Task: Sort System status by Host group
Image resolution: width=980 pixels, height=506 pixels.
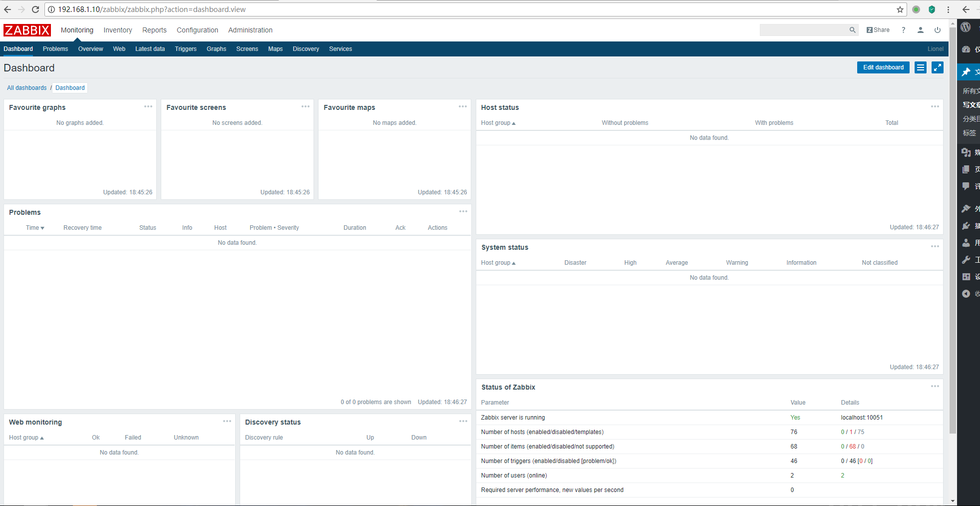Action: 498,263
